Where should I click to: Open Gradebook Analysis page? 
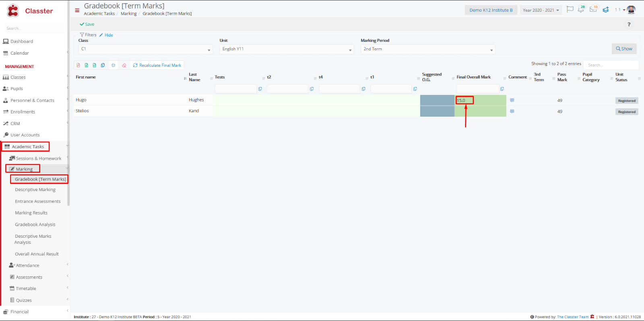pos(35,224)
